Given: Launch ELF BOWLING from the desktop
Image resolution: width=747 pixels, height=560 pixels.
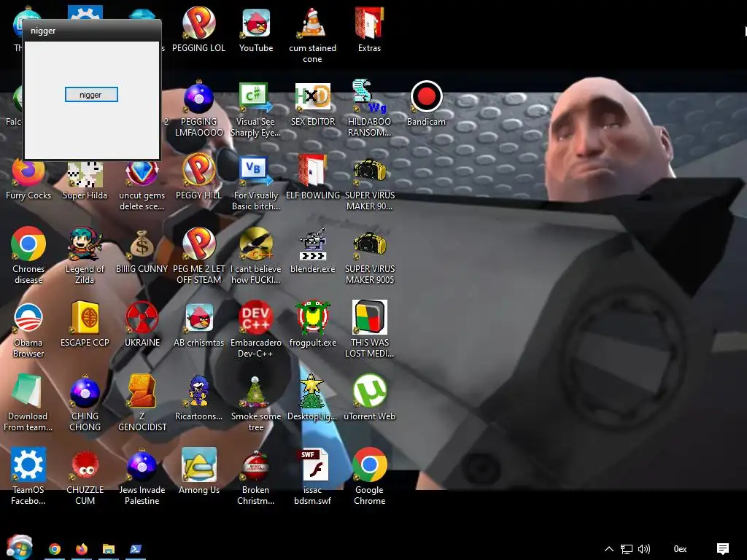Looking at the screenshot, I should pyautogui.click(x=312, y=171).
